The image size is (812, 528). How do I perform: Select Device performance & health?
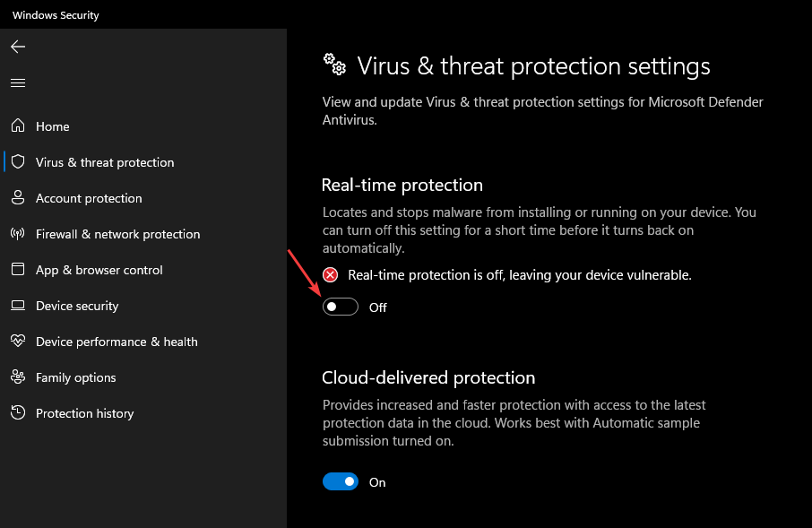117,342
